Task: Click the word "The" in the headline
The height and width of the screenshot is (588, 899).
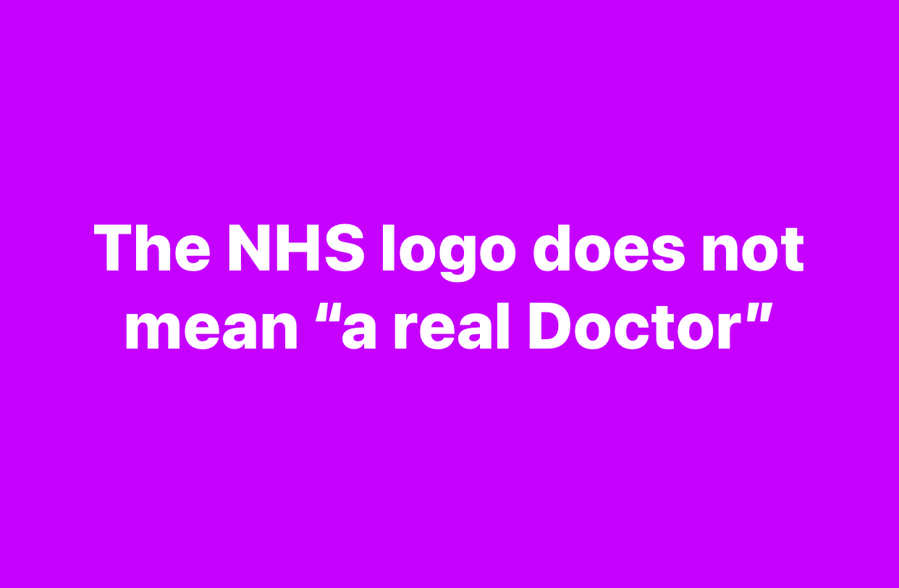Action: [x=152, y=248]
